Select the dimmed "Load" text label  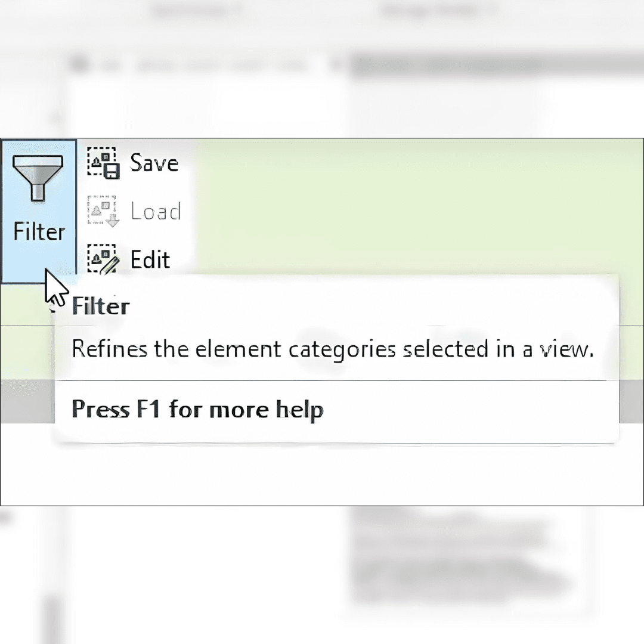coord(156,212)
